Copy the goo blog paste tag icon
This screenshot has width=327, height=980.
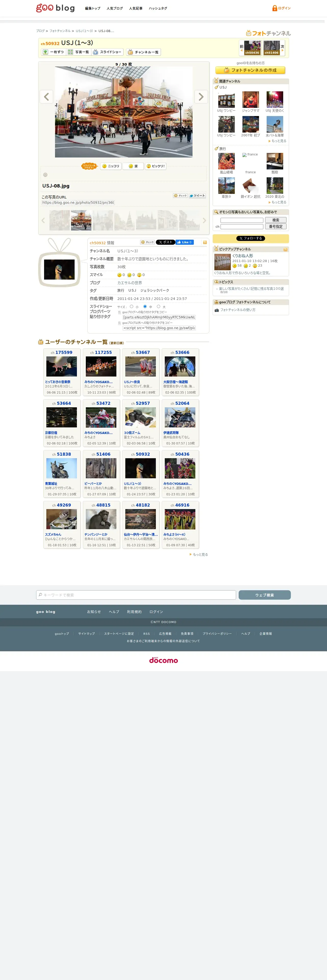[119, 312]
